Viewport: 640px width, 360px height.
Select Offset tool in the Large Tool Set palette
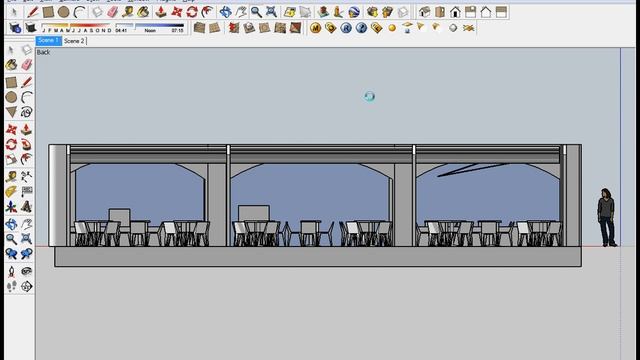(27, 160)
